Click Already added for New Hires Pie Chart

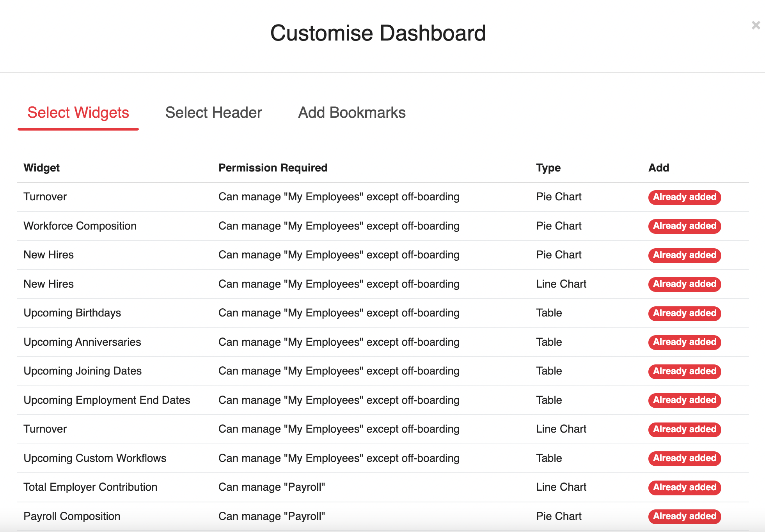click(x=684, y=255)
